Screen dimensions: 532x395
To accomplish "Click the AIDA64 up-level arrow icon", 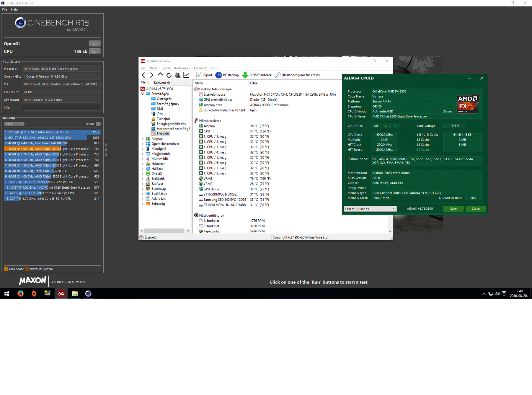I will 160,75.
